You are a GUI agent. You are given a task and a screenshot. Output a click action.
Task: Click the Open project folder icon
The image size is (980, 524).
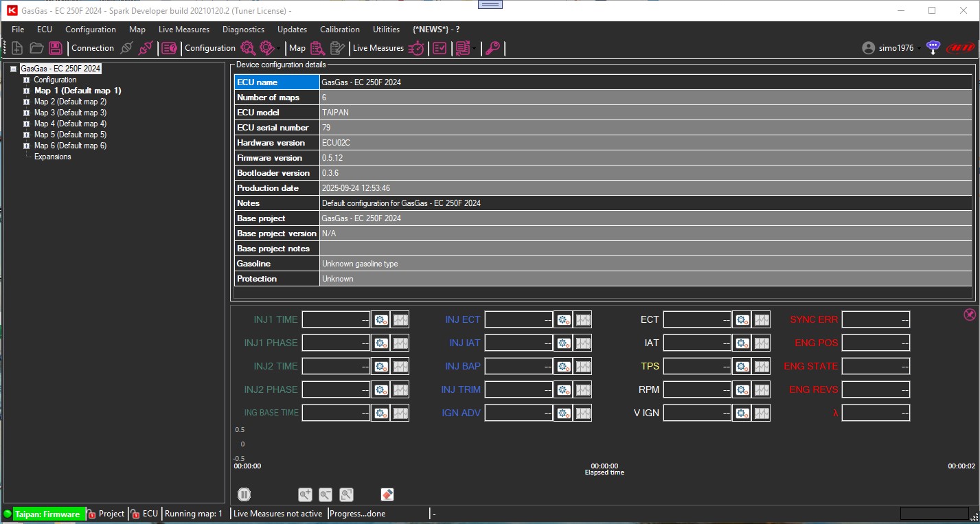coord(36,48)
